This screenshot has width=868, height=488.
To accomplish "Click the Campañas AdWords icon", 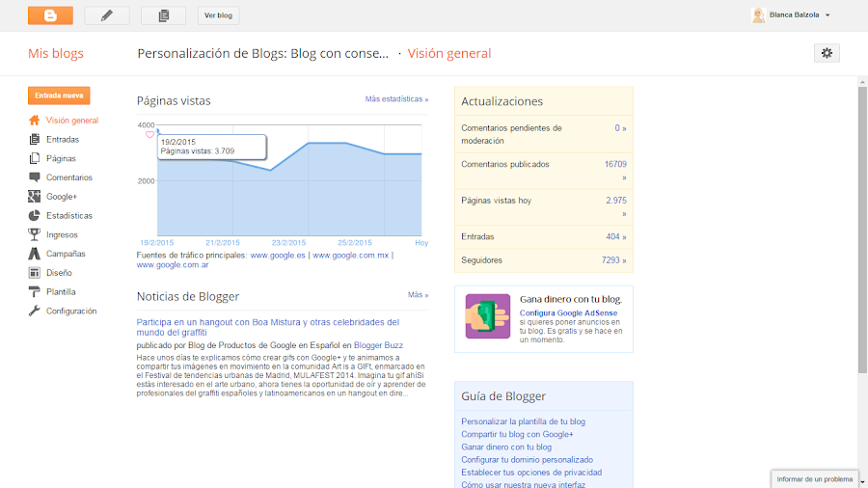I will tap(35, 254).
